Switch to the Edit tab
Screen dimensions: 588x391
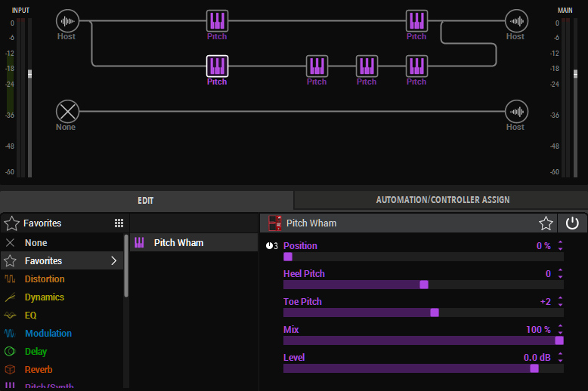click(146, 201)
